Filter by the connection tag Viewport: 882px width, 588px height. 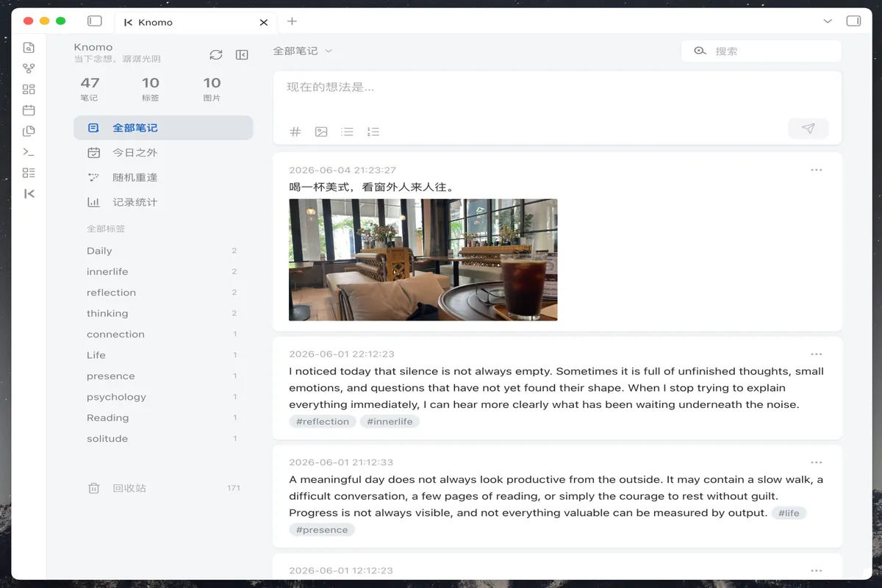163,334
